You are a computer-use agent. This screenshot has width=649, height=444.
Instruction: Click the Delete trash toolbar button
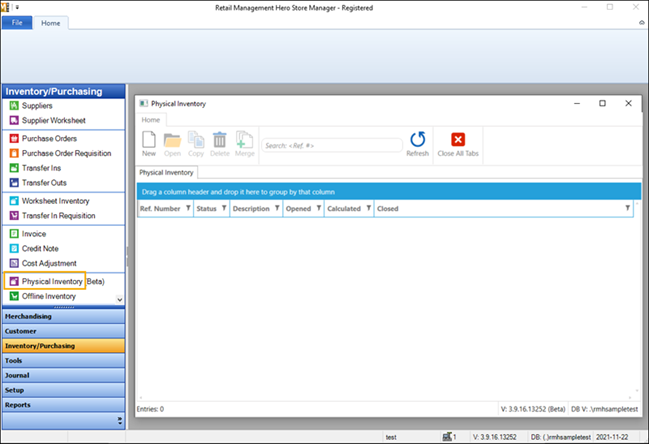219,144
